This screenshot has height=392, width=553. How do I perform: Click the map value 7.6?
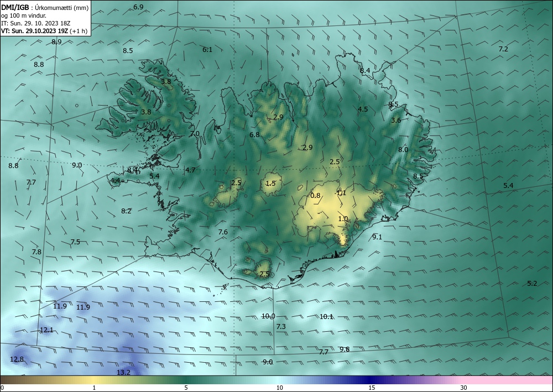click(223, 232)
